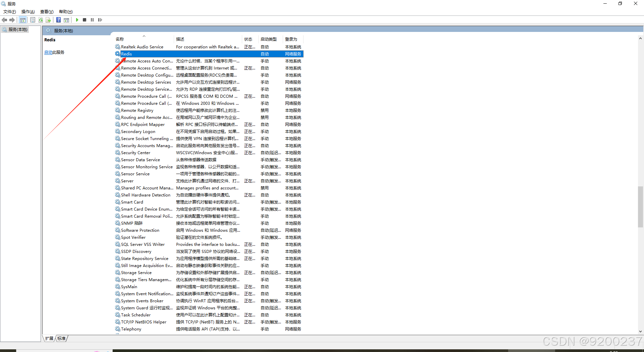This screenshot has height=352, width=644.
Task: Select 服务(本地) in the left tree
Action: pos(15,30)
